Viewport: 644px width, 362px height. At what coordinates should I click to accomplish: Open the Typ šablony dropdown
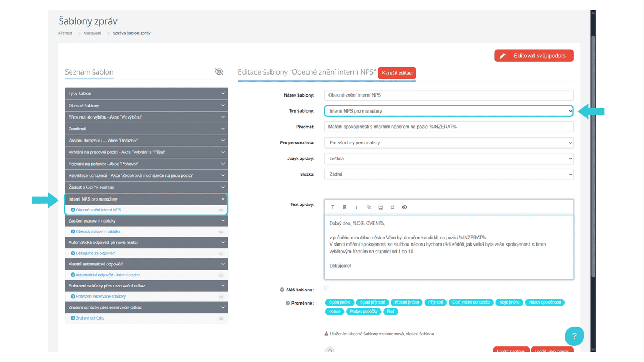click(x=449, y=111)
